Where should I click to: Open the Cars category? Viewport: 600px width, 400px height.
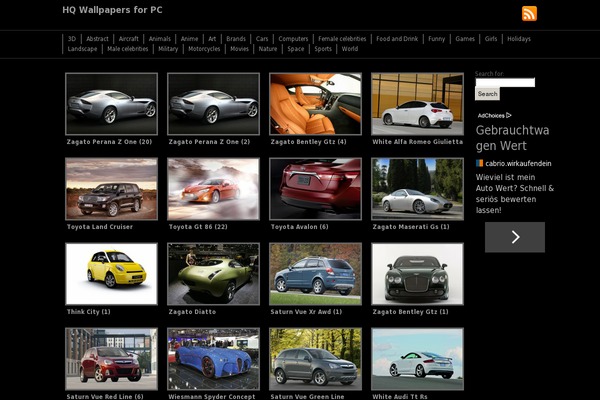262,39
